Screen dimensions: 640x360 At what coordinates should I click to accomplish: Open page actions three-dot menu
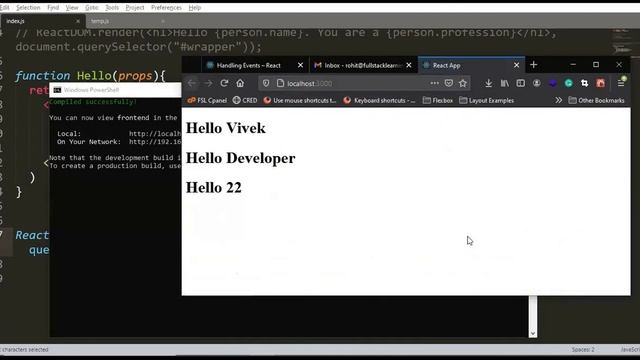[x=434, y=83]
